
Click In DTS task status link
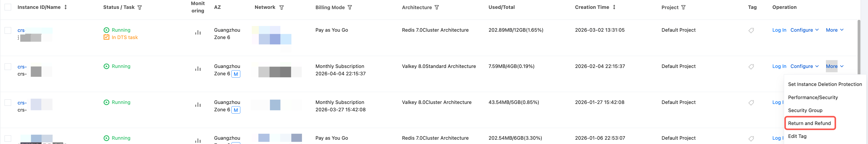[x=124, y=38]
